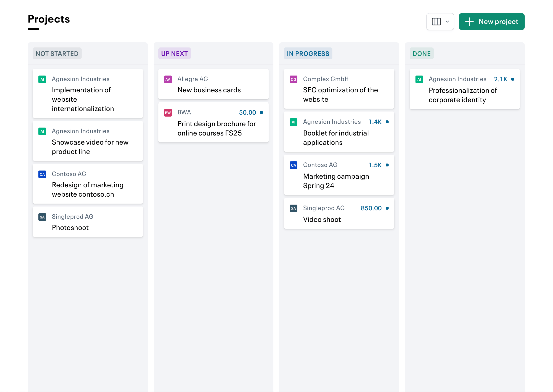Viewport: 553px width, 392px height.
Task: Click Singleprod AG avatar on Photoshoot card
Action: click(x=42, y=217)
